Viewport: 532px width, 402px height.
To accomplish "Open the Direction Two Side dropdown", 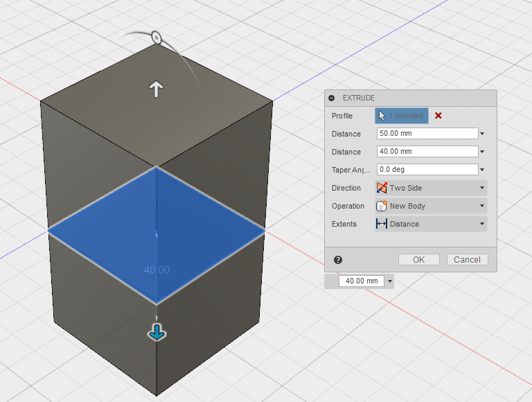I will point(431,188).
